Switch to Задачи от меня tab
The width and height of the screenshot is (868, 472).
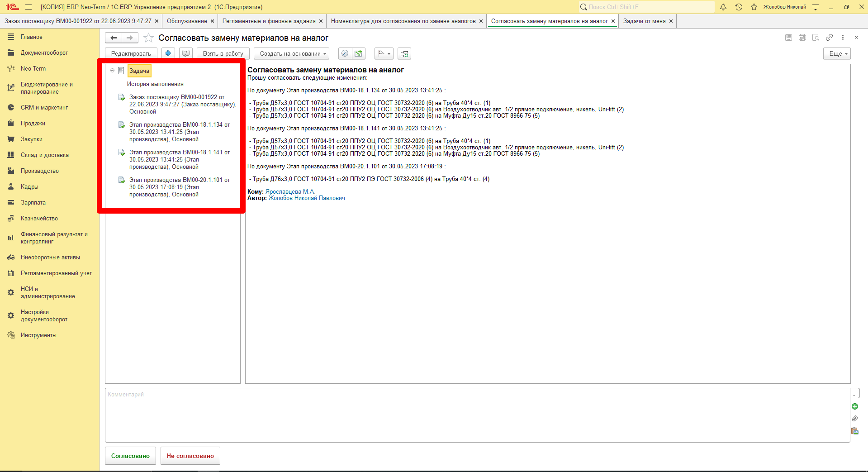pyautogui.click(x=645, y=21)
